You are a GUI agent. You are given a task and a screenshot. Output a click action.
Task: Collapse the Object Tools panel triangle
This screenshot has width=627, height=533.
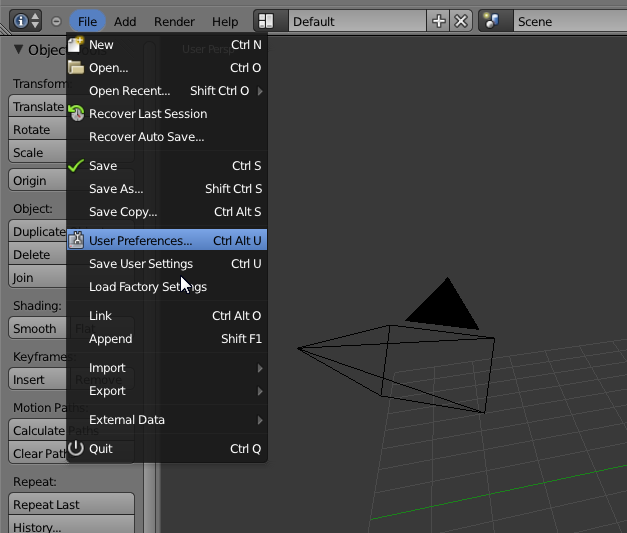point(18,49)
